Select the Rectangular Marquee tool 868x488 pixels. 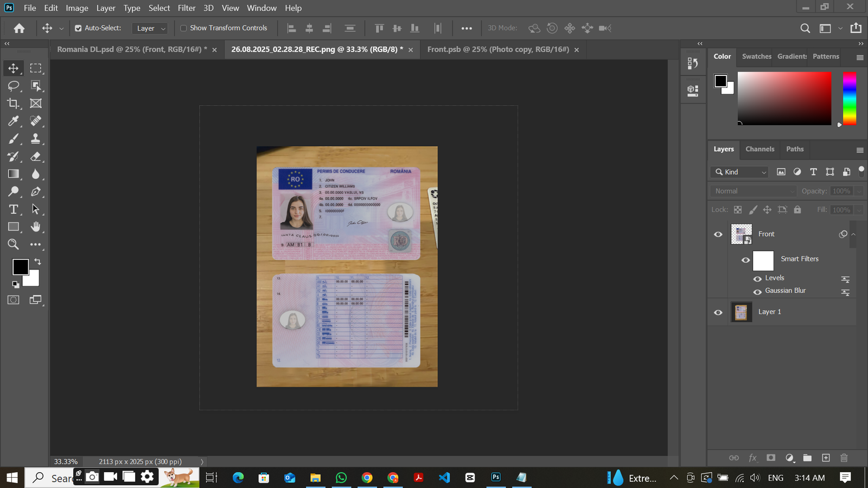36,68
